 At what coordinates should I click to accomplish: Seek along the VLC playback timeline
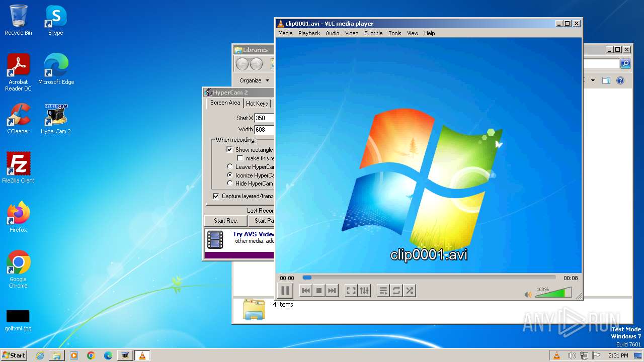(429, 278)
